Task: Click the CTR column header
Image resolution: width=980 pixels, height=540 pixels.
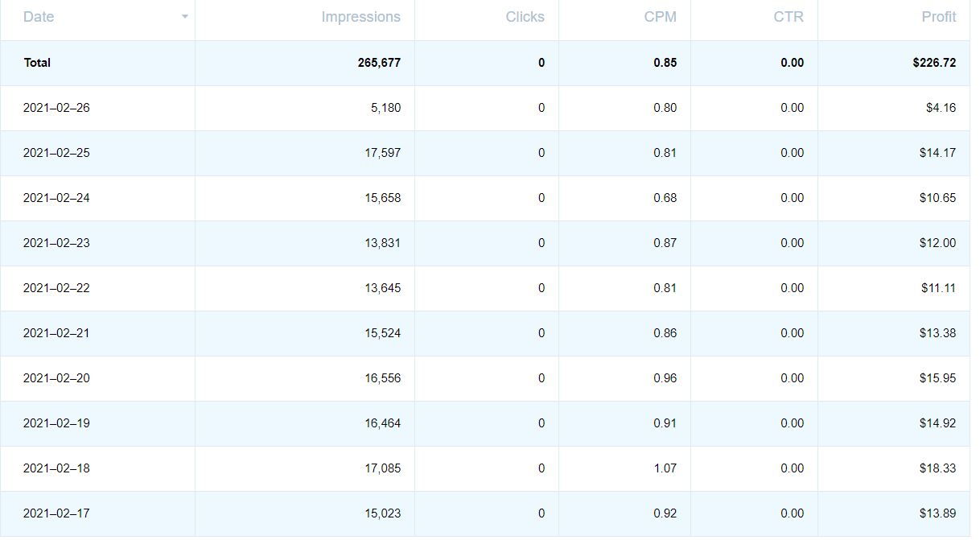Action: 789,17
